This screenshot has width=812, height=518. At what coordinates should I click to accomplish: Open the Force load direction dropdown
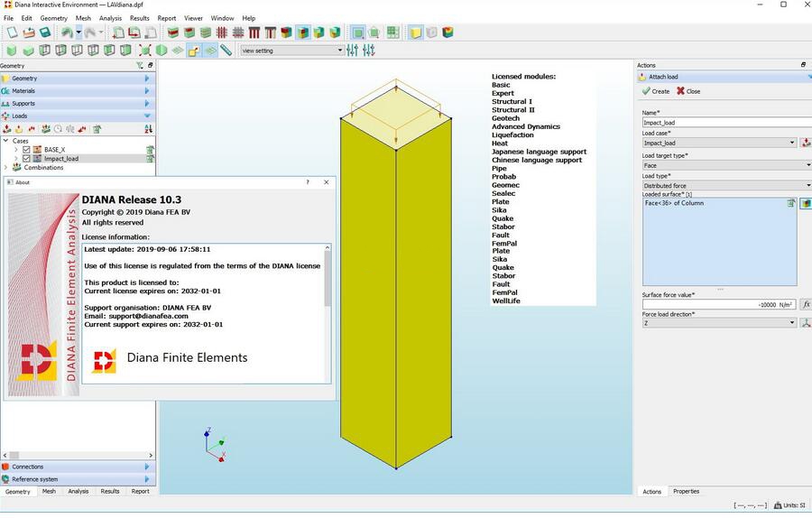point(719,323)
